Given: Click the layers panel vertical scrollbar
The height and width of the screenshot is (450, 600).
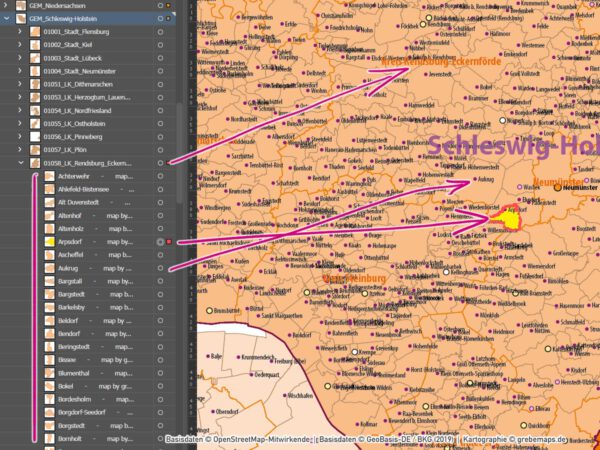Looking at the screenshot, I should pyautogui.click(x=179, y=153).
